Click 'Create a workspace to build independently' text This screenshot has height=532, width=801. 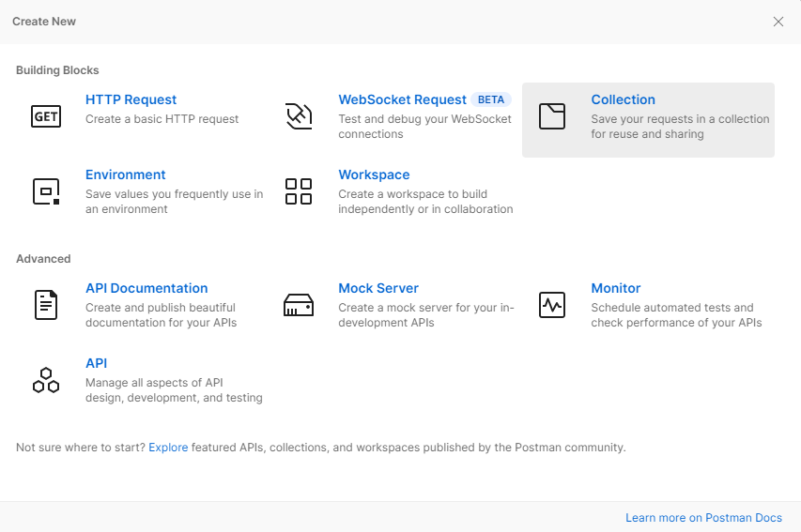click(425, 202)
